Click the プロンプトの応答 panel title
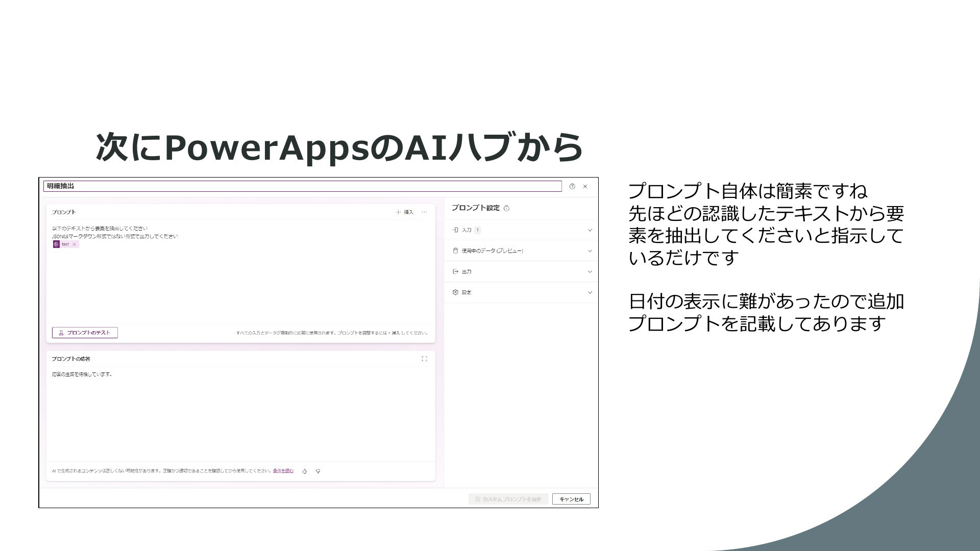 pos(71,359)
